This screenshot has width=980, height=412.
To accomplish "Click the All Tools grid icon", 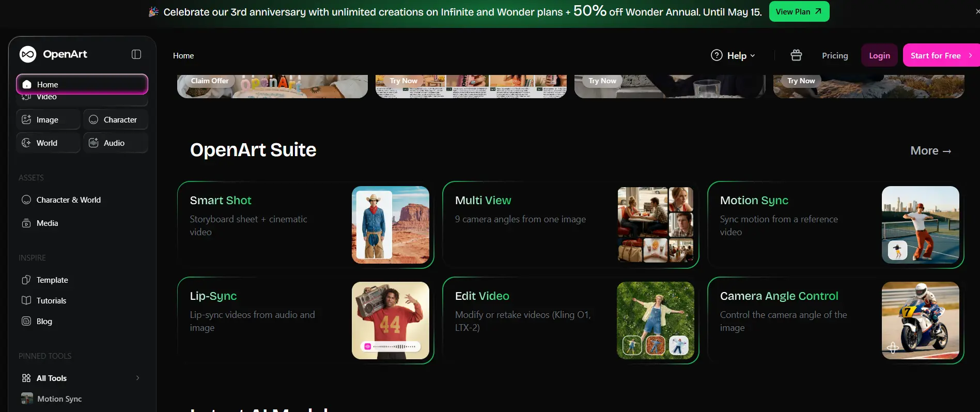I will coord(26,378).
